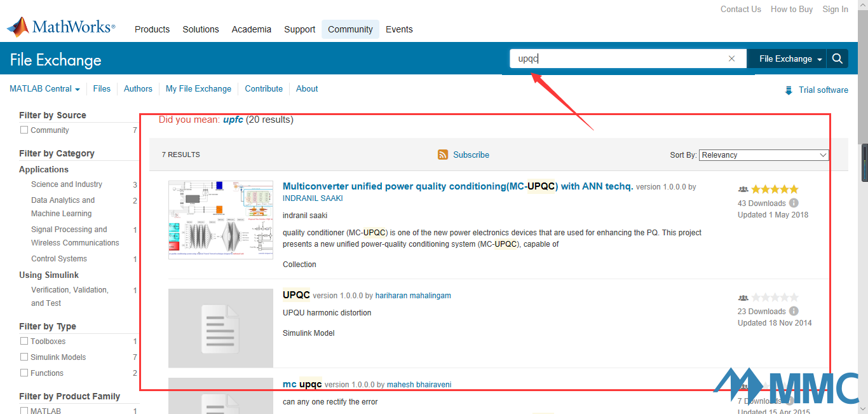Screen dimensions: 868x414
Task: Open author hariharan mahalingam's profile
Action: (413, 296)
